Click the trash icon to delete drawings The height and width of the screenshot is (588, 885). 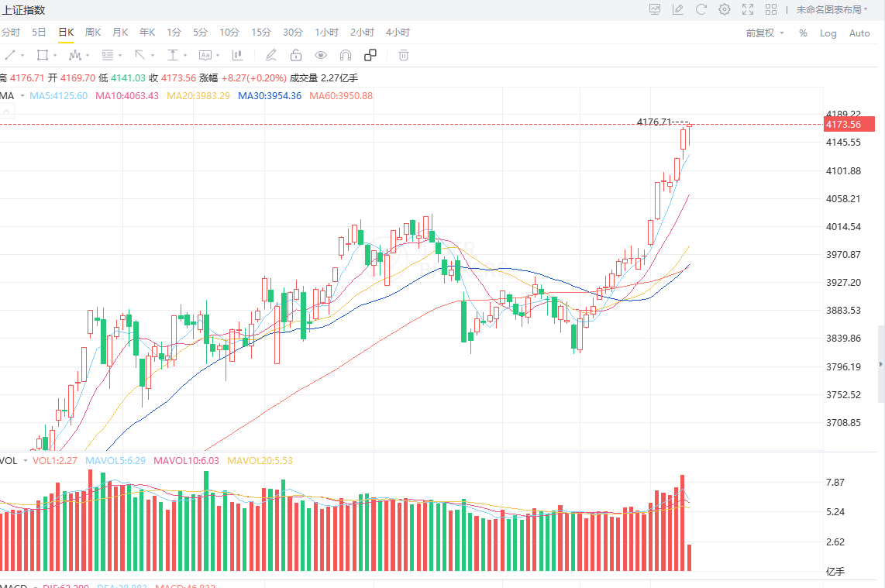pos(403,55)
